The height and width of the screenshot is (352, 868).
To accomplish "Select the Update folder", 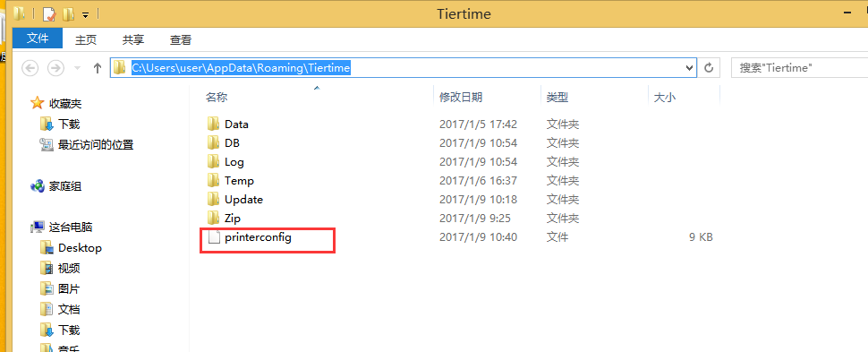I will pyautogui.click(x=243, y=200).
